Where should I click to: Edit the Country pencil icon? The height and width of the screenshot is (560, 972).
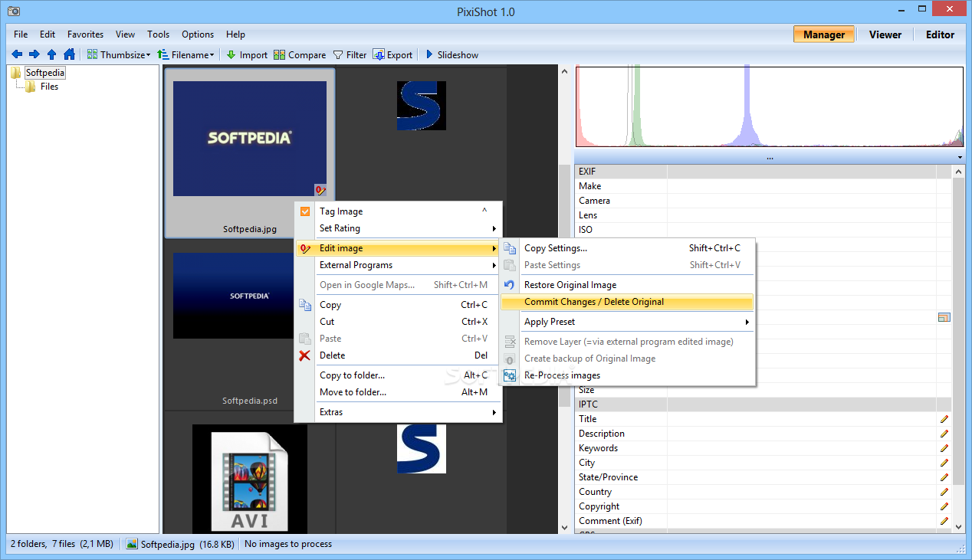coord(944,492)
